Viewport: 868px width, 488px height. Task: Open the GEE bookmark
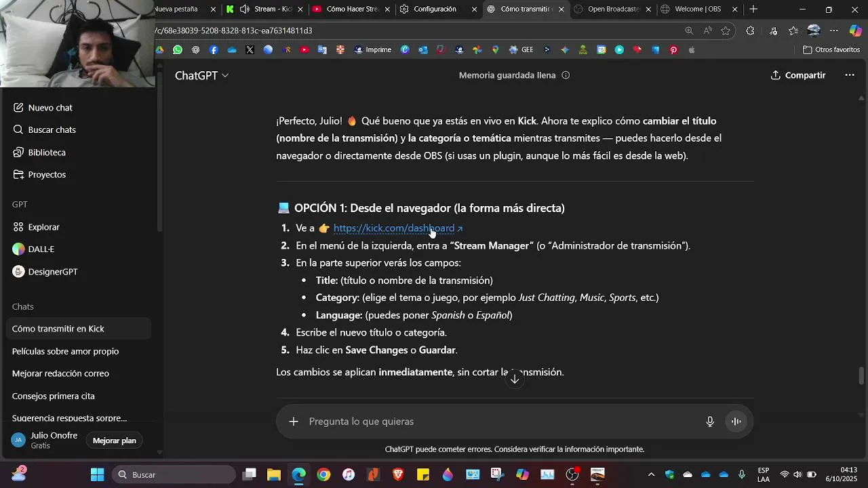coord(521,49)
